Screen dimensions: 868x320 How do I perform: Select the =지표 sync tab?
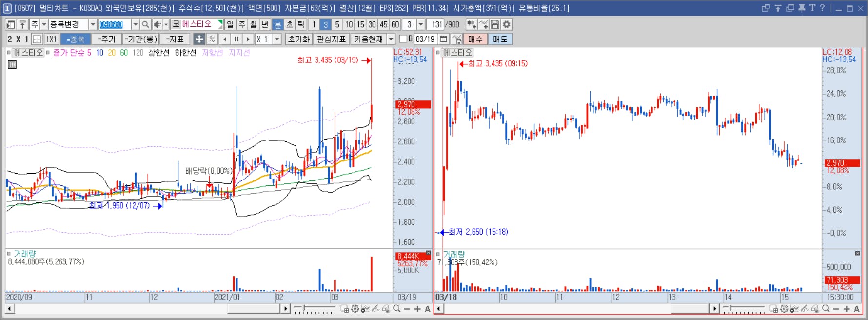pyautogui.click(x=175, y=39)
